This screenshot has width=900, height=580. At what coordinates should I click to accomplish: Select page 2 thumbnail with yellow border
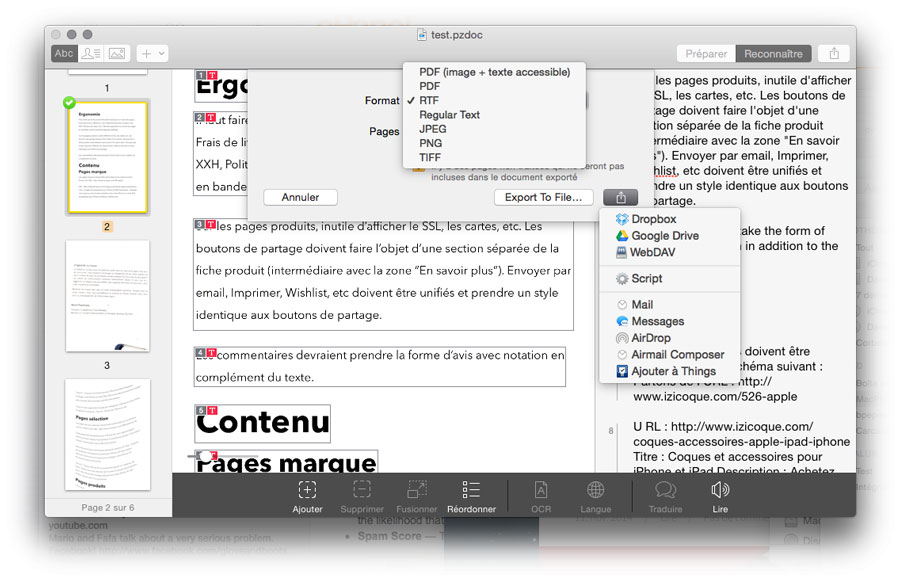pos(107,157)
